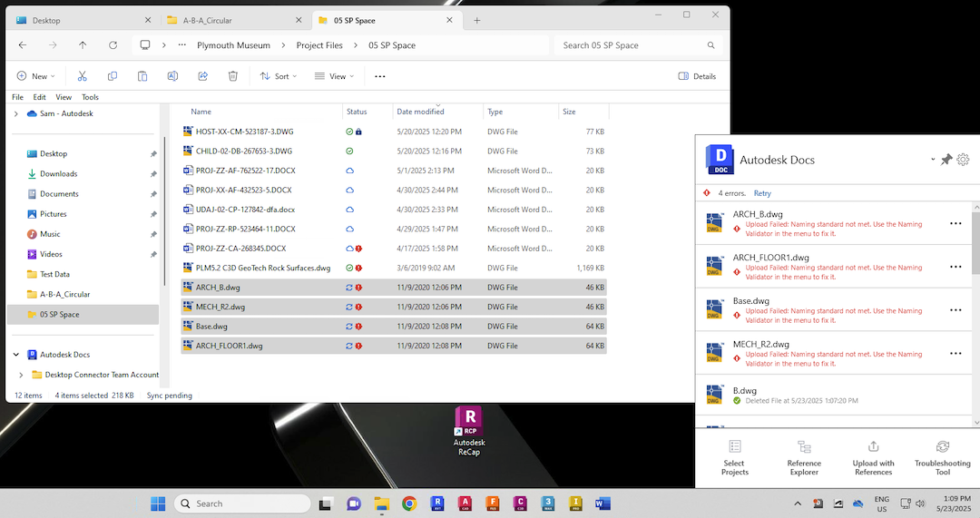Open AutoCAD from the taskbar
Screen dimensions: 980x518
pos(465,503)
